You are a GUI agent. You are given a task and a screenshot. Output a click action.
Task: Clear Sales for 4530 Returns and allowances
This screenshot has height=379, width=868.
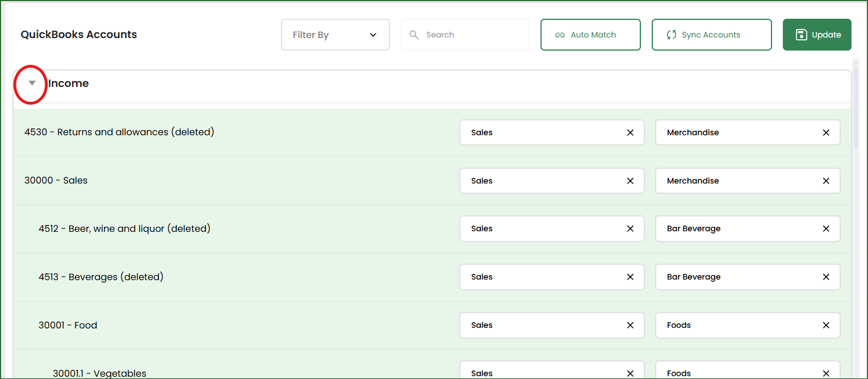tap(630, 132)
